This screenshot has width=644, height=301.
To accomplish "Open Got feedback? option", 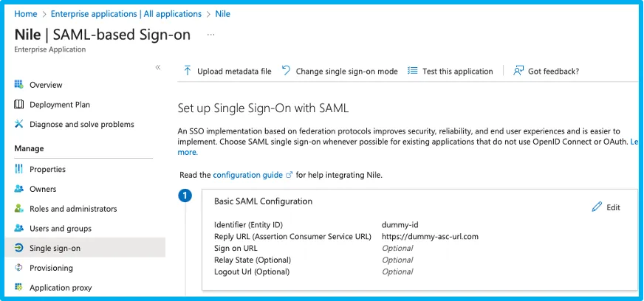I will click(546, 71).
